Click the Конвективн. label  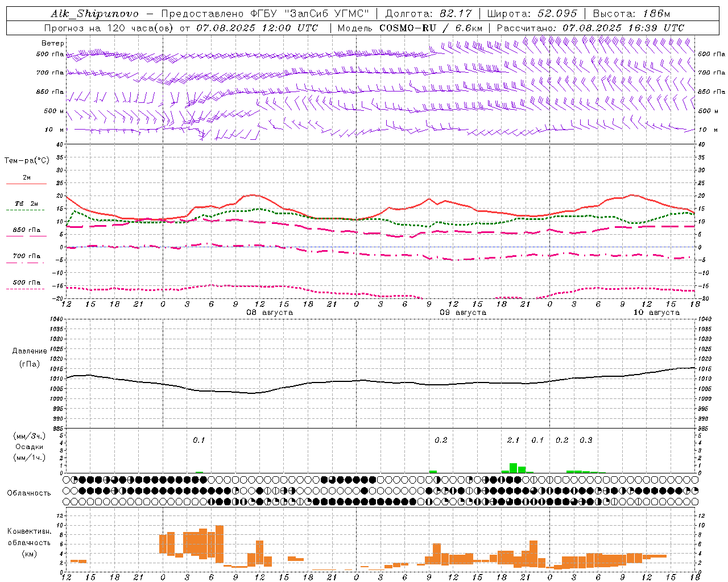coord(29,531)
